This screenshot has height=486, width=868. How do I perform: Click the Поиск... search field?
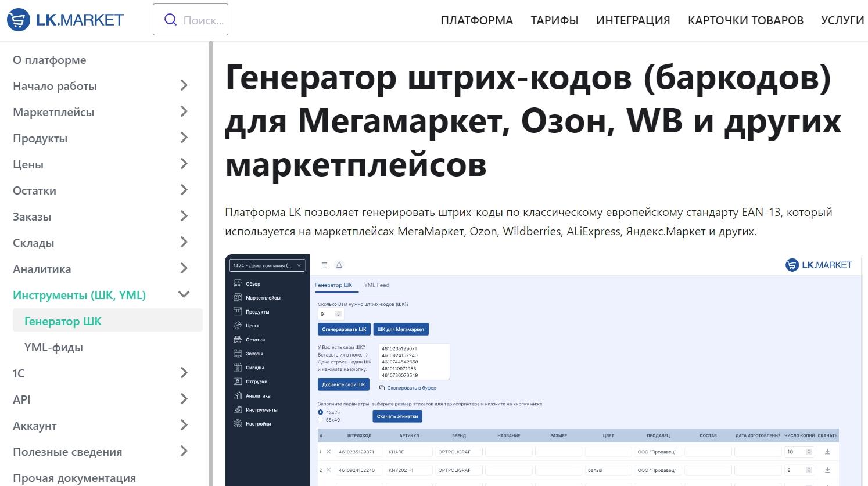coord(191,20)
